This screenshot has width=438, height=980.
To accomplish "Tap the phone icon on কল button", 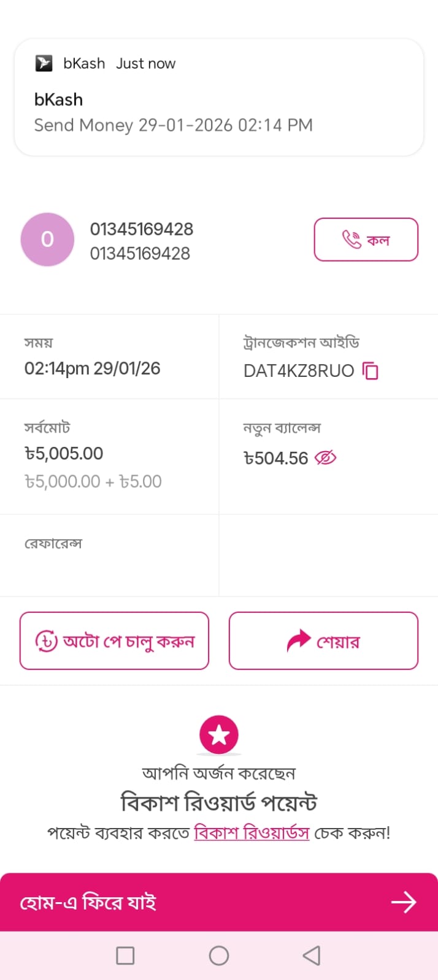I will click(x=352, y=240).
